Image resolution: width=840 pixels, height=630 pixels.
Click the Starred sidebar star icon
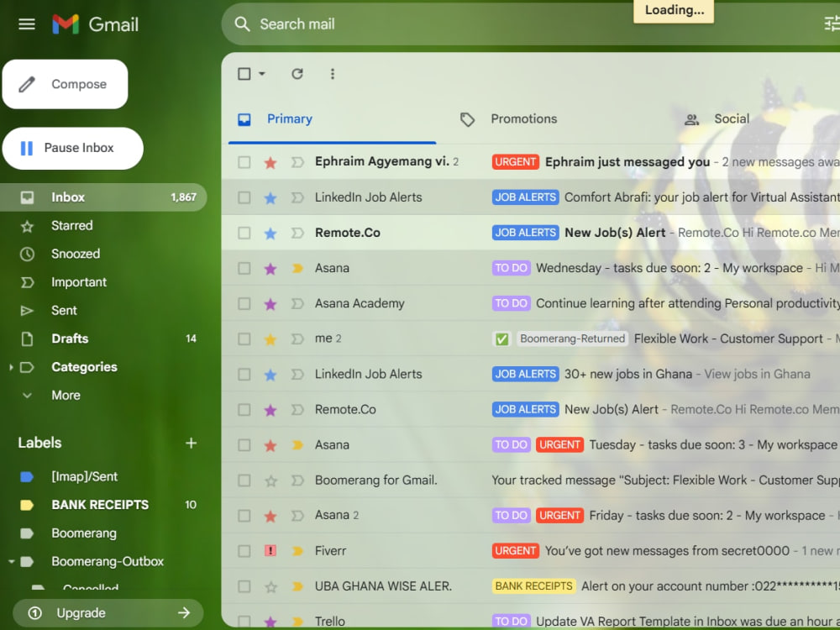pyautogui.click(x=27, y=226)
